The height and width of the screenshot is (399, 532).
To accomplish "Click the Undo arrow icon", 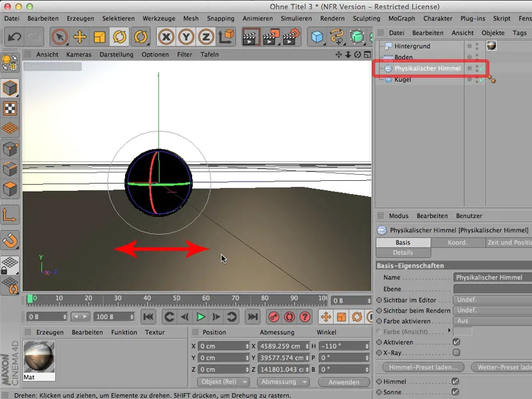I will [x=14, y=37].
